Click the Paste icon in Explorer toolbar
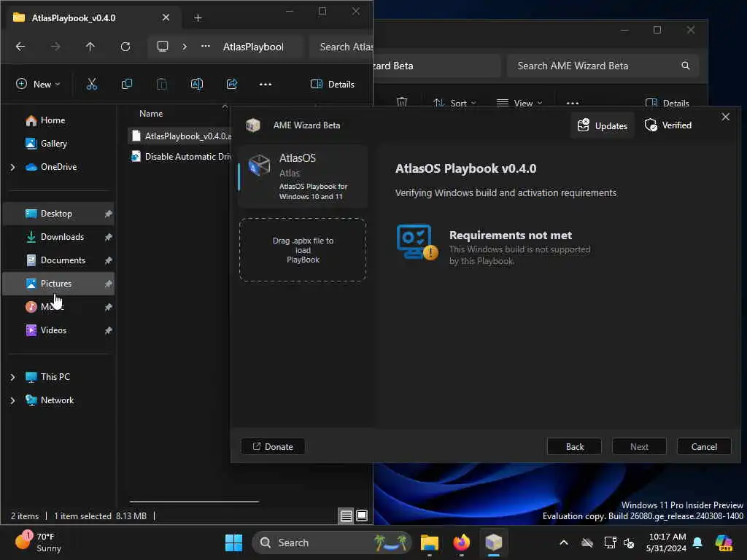Viewport: 747px width, 560px height. [162, 85]
